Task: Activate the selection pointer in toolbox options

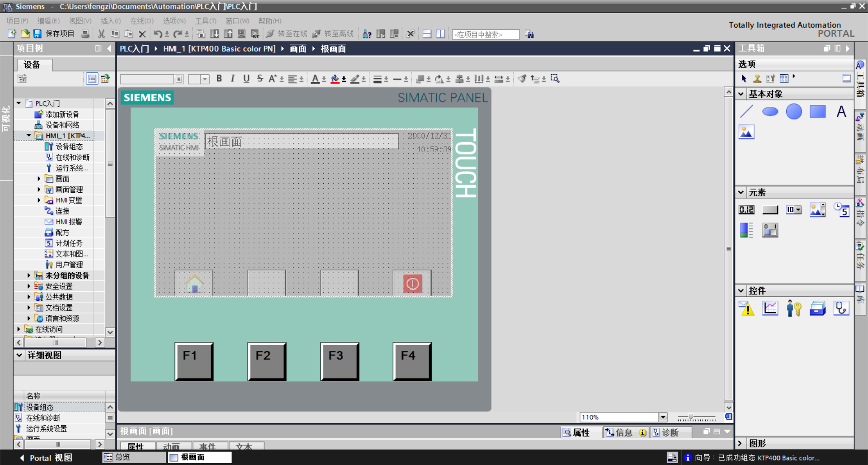Action: [x=744, y=78]
